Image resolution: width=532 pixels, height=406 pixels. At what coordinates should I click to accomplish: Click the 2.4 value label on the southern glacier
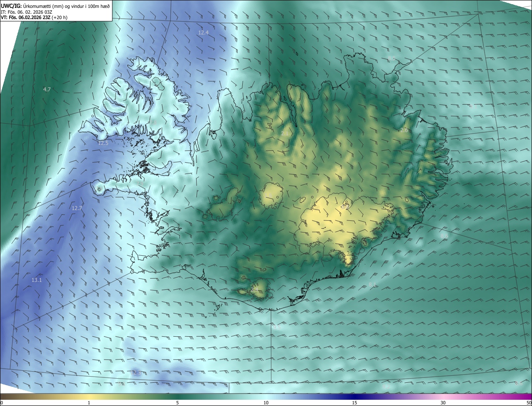255,289
